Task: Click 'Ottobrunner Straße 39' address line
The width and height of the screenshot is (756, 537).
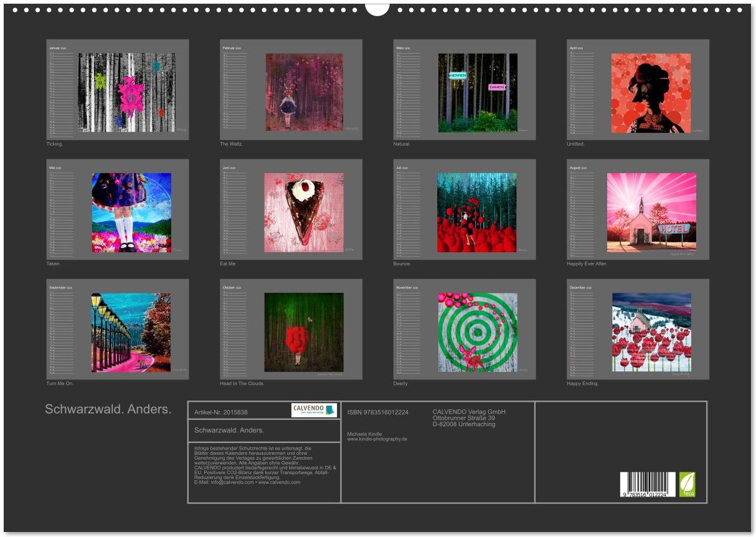Action: pyautogui.click(x=464, y=418)
